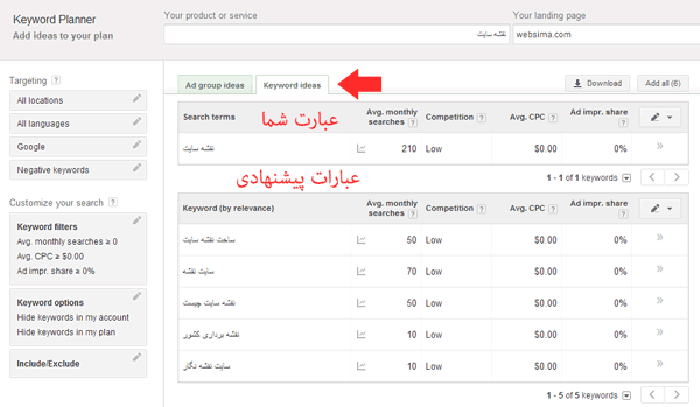
Task: Click the 70 monthly searches value
Action: point(411,271)
